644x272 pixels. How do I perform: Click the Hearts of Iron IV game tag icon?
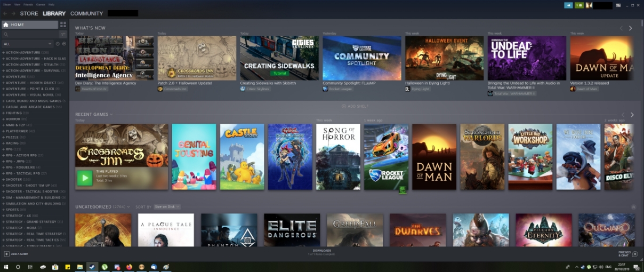[77, 89]
